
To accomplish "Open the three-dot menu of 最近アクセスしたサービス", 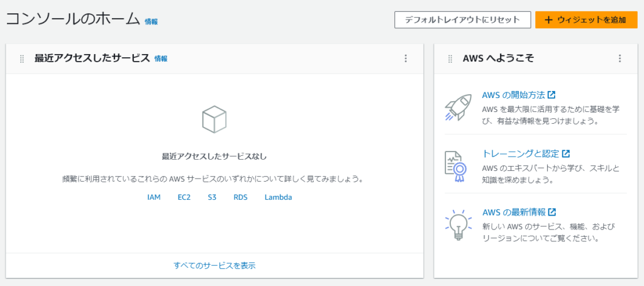I will point(406,58).
